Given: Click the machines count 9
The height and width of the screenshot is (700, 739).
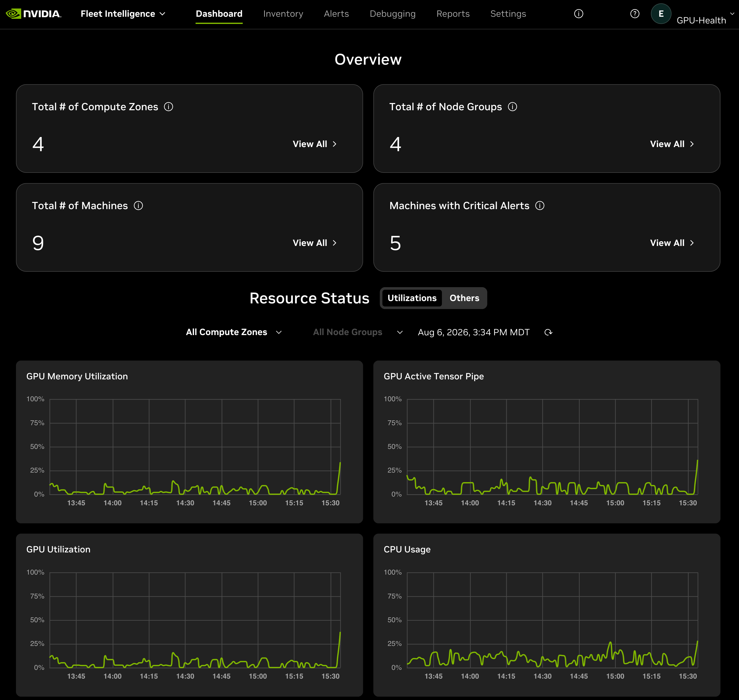Looking at the screenshot, I should point(38,243).
